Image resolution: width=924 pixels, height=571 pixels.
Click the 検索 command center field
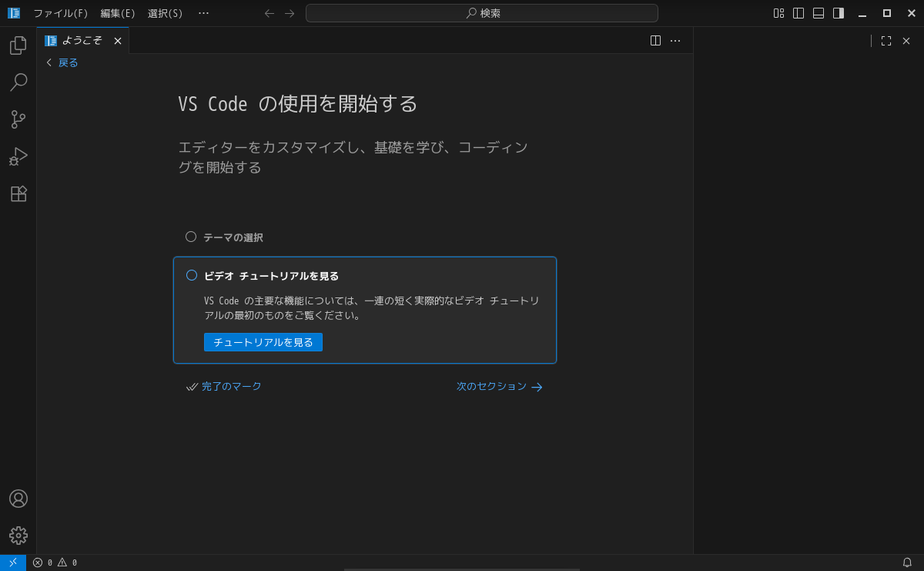[482, 13]
